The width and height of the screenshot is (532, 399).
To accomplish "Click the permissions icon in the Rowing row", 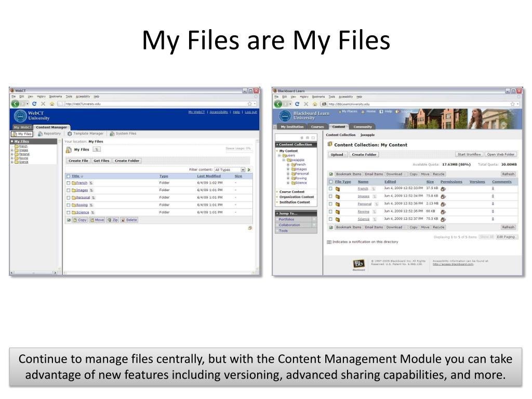I will coord(443,212).
